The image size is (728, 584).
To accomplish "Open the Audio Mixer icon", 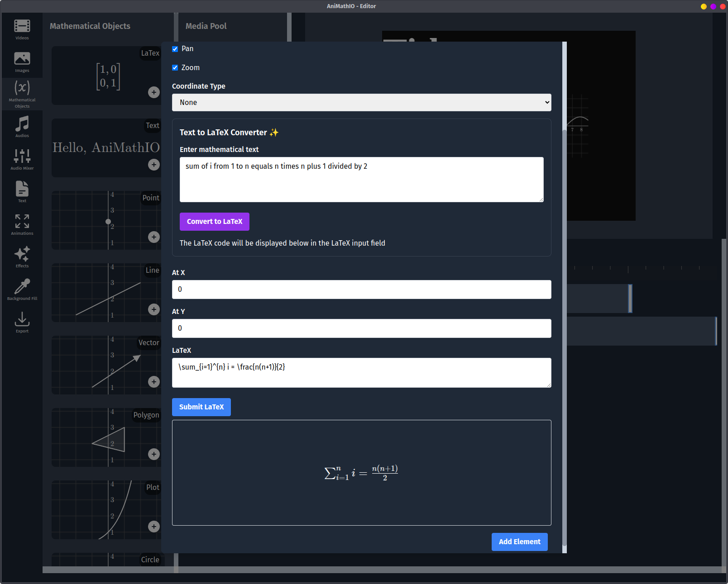I will pos(22,160).
